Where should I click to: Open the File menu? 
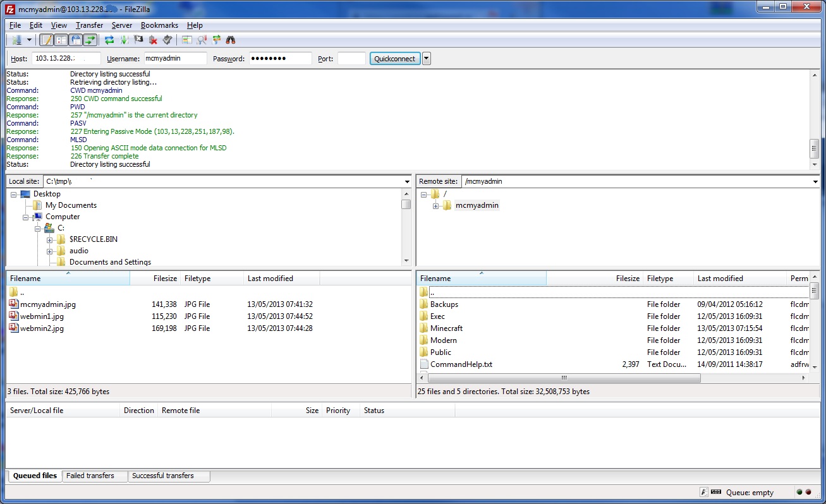pos(15,25)
